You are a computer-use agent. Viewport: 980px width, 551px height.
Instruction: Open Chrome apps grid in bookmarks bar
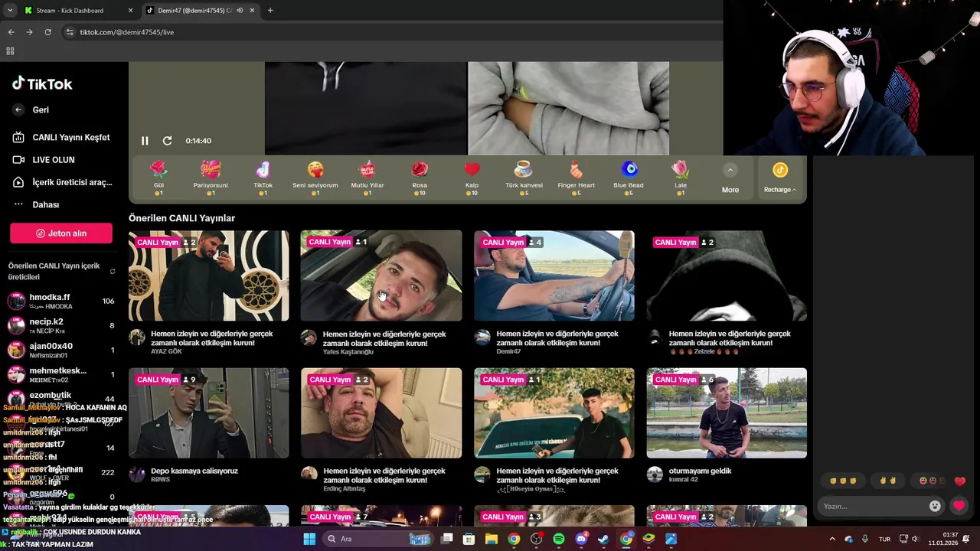tap(10, 51)
